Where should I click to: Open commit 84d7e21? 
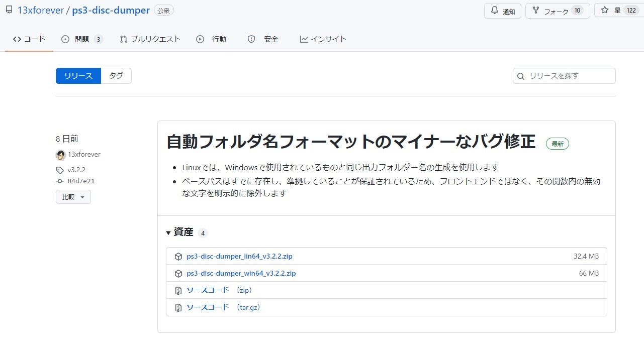81,181
